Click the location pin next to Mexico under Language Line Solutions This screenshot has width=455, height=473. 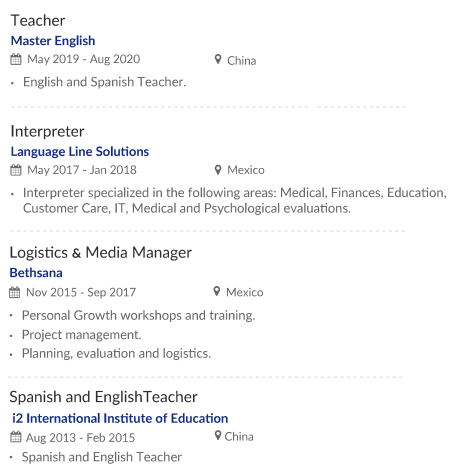pos(218,170)
